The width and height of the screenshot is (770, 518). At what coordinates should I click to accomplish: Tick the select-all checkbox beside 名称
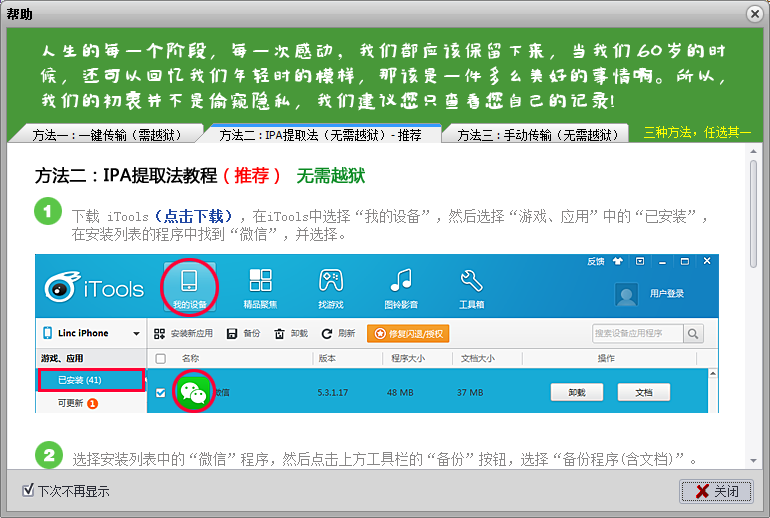[x=161, y=358]
